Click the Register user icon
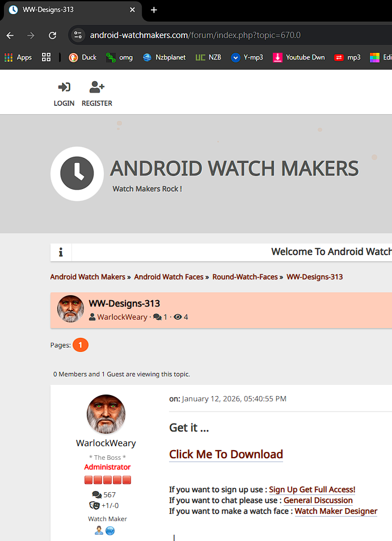Image resolution: width=392 pixels, height=541 pixels. click(97, 87)
